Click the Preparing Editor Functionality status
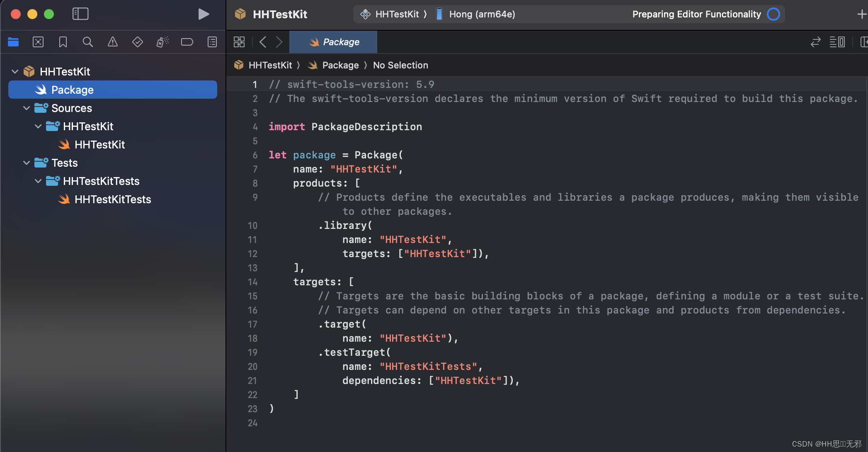This screenshot has height=452, width=868. coord(697,14)
